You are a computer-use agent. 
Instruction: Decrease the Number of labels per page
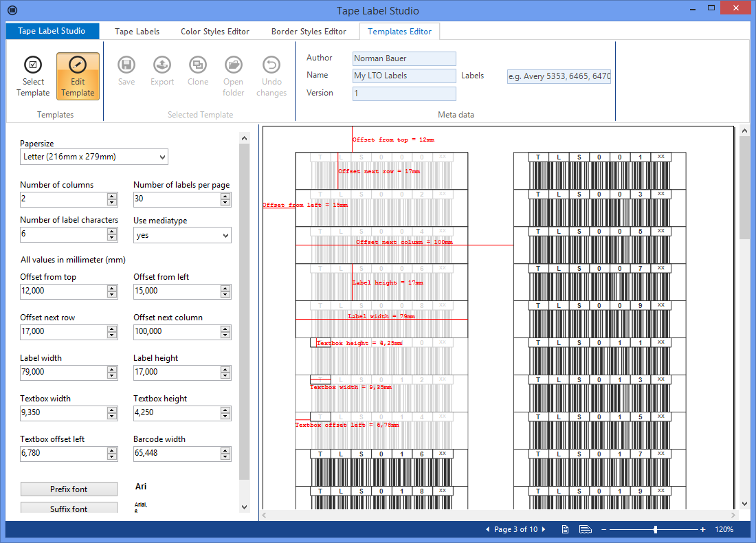click(x=225, y=203)
